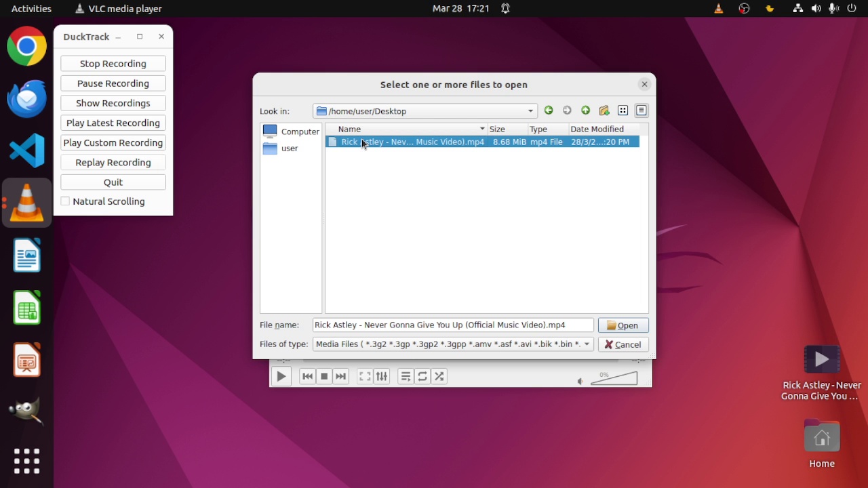Expand the Look in path dropdown
The width and height of the screenshot is (868, 488).
530,111
